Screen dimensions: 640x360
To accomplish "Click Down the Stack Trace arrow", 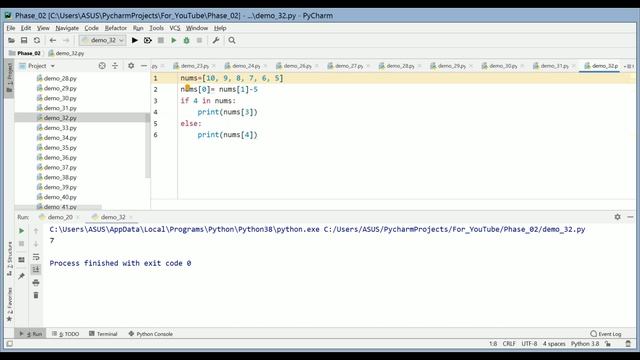I will pos(36,244).
